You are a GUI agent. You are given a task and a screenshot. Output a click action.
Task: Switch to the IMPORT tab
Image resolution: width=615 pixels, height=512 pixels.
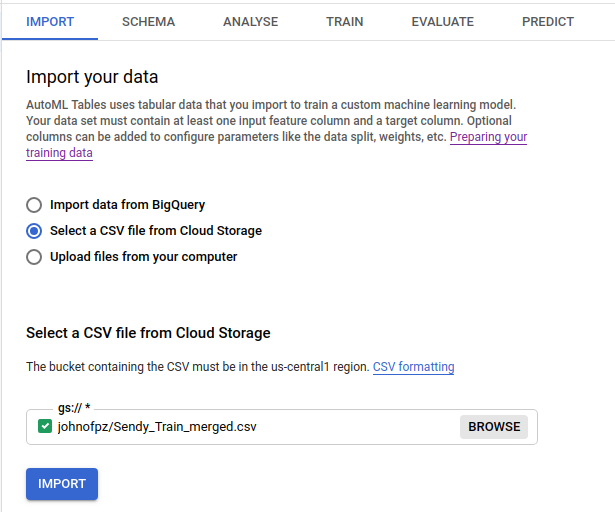point(49,21)
